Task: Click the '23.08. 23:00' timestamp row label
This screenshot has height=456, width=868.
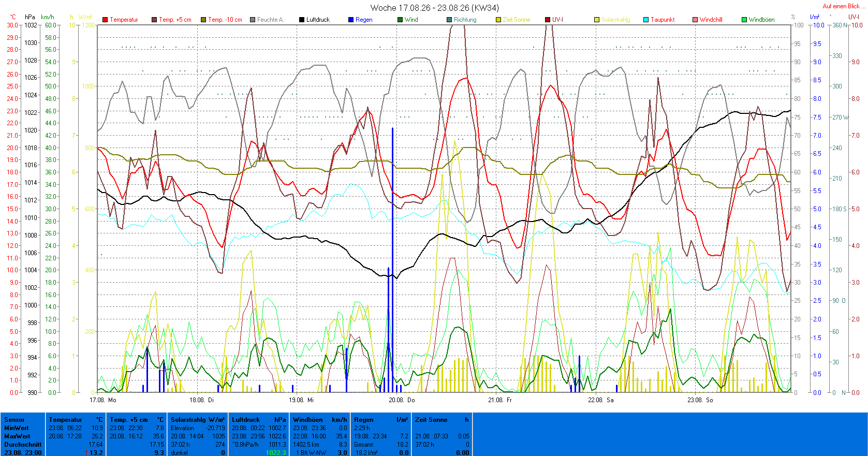Action: click(x=23, y=453)
